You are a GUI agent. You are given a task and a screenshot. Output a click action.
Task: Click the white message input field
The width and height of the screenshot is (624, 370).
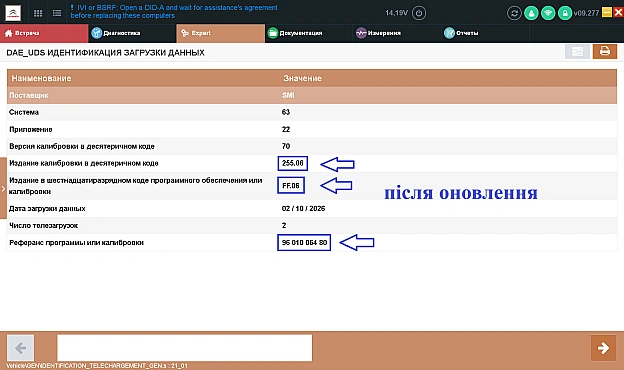(185, 348)
